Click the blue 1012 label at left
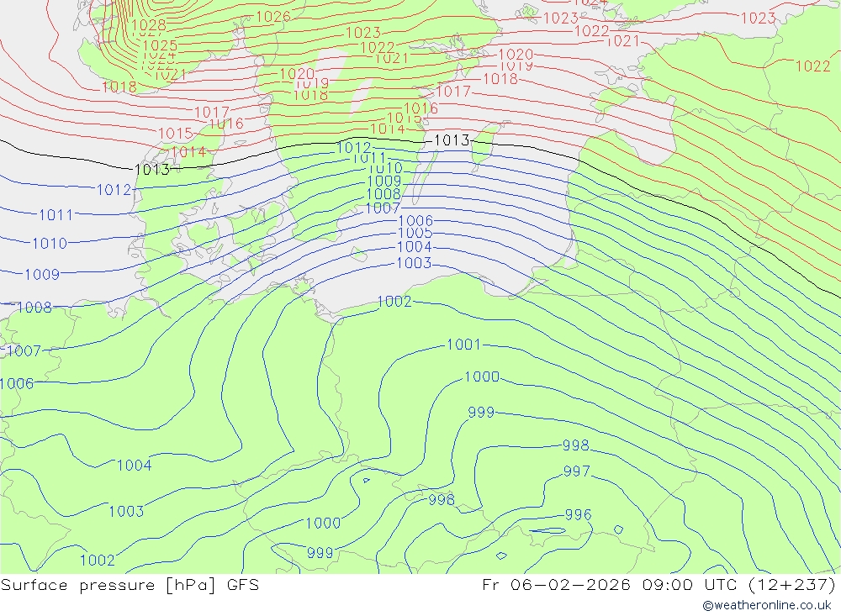 click(114, 190)
